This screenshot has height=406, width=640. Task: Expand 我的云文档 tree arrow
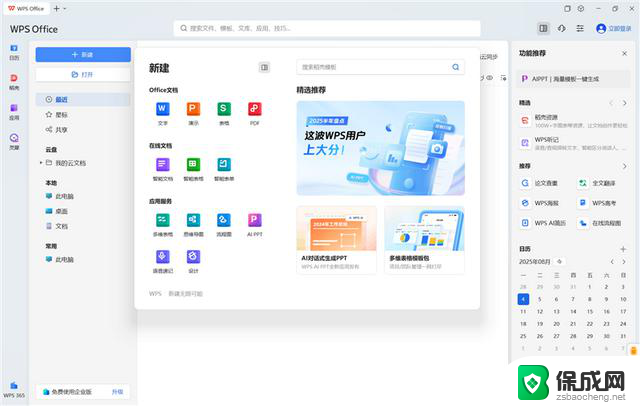(x=41, y=163)
